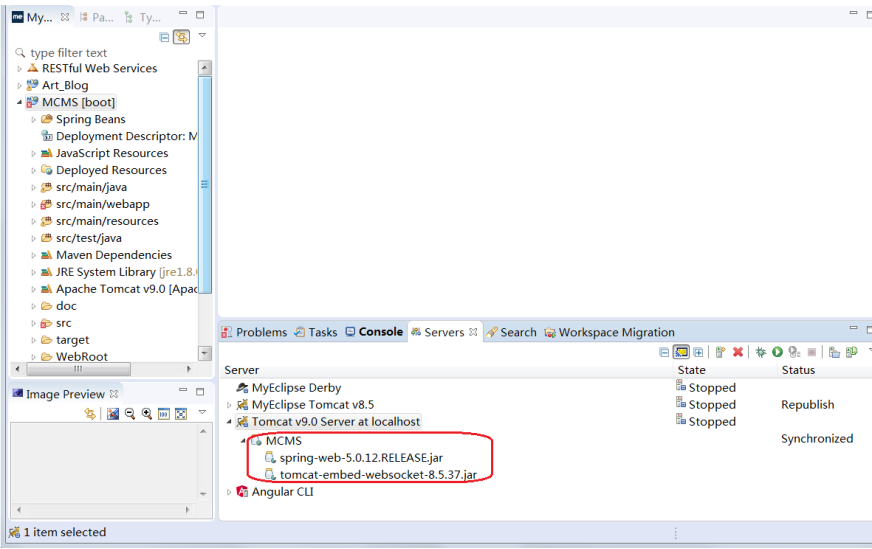Expand the Art_Blog project
Screen dimensions: 872x549
pos(19,86)
